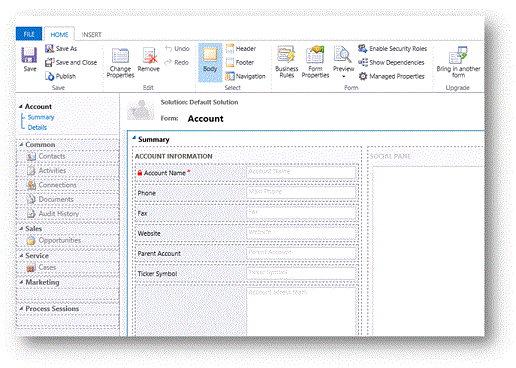Image resolution: width=516 pixels, height=368 pixels.
Task: Select Connections navigation item
Action: click(68, 185)
